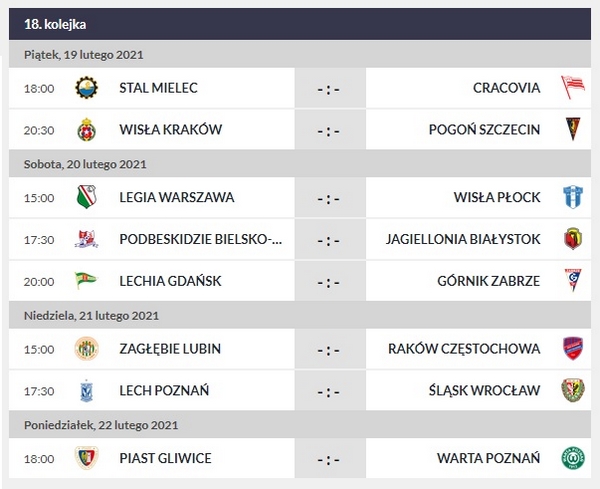This screenshot has width=600, height=489.
Task: Click the Śląsk Wrocław club crest
Action: tap(572, 390)
